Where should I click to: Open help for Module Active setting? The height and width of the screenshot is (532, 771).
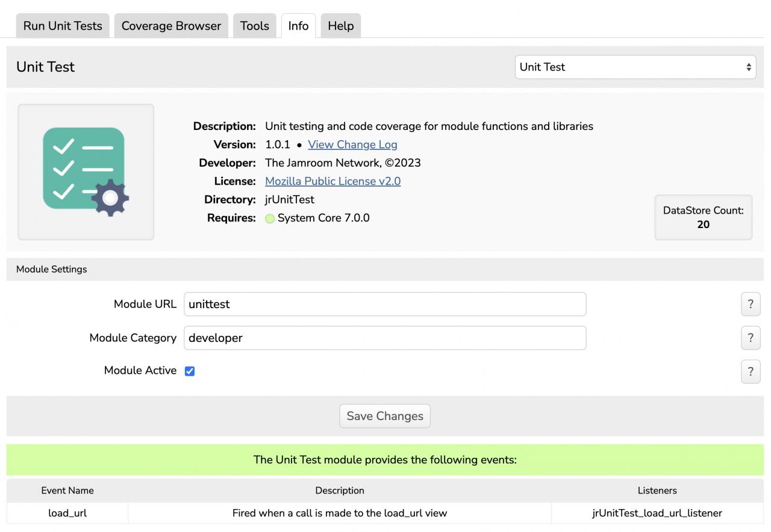click(x=750, y=371)
